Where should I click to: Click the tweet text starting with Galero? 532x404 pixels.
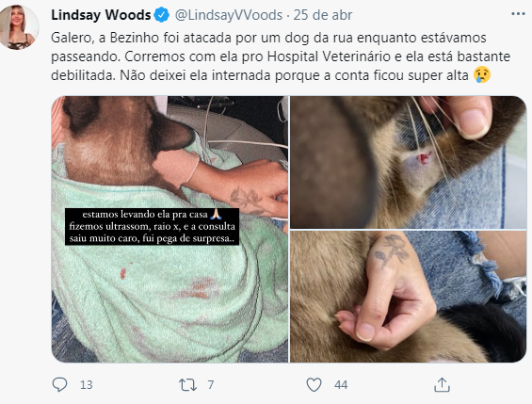(281, 57)
